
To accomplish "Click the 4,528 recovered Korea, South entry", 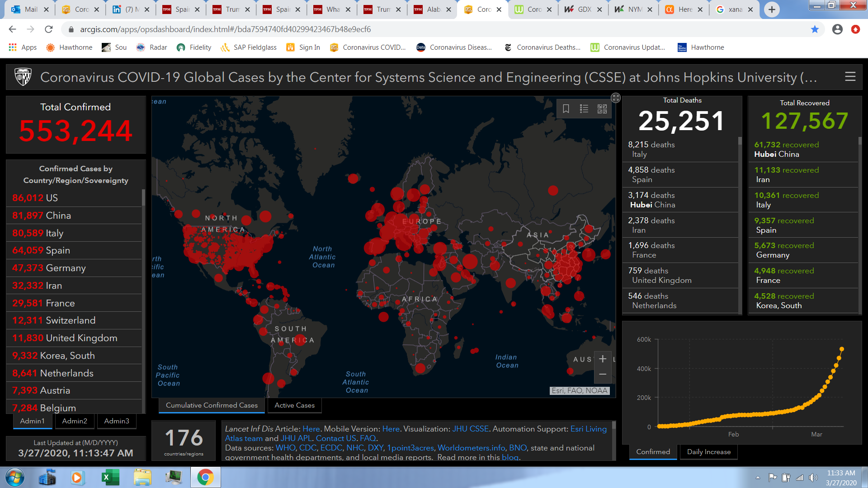I will click(x=803, y=300).
